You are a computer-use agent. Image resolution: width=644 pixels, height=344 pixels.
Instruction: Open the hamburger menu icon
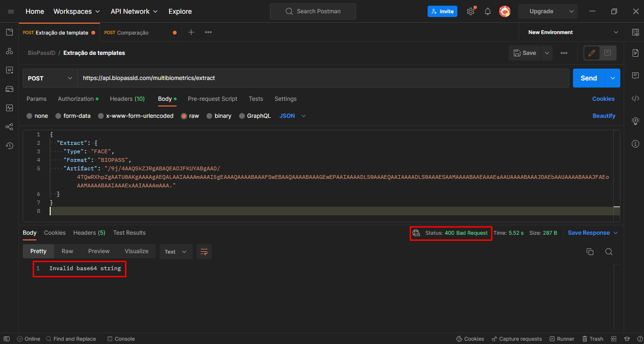point(11,11)
